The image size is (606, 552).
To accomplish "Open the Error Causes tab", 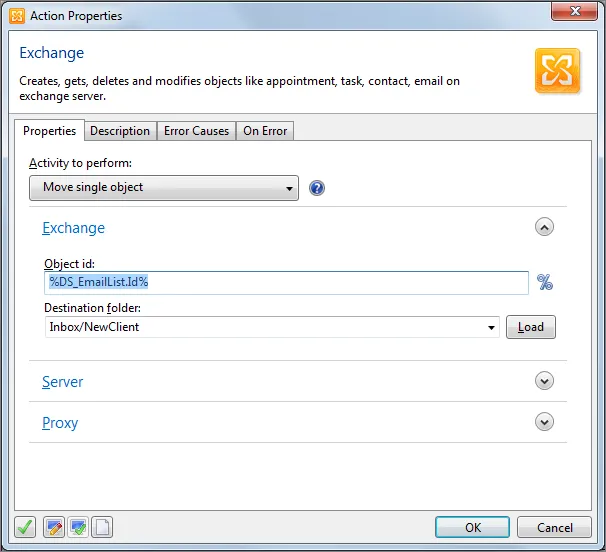I will [x=196, y=131].
